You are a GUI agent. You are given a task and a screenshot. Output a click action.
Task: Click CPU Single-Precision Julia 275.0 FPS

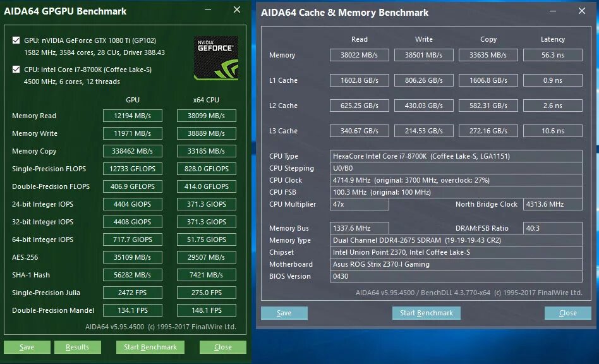click(x=206, y=293)
